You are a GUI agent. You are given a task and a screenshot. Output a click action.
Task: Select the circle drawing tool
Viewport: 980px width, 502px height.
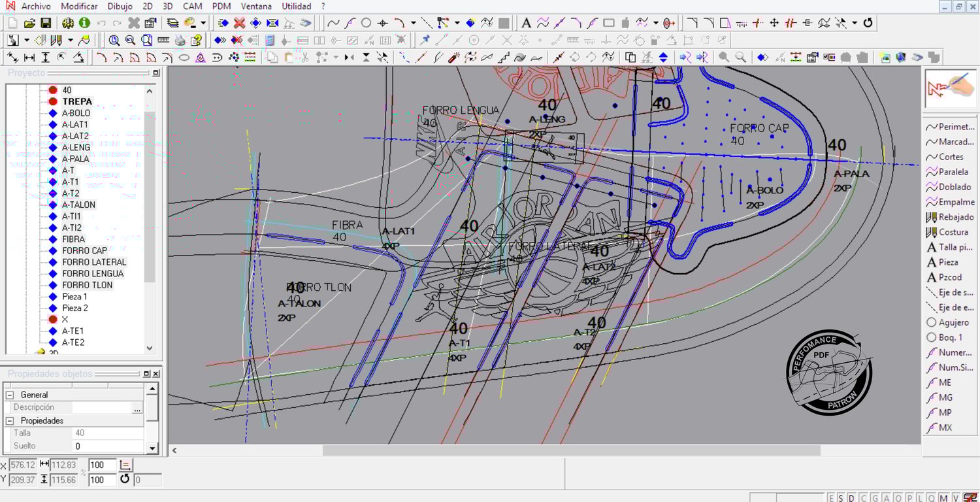[x=366, y=23]
